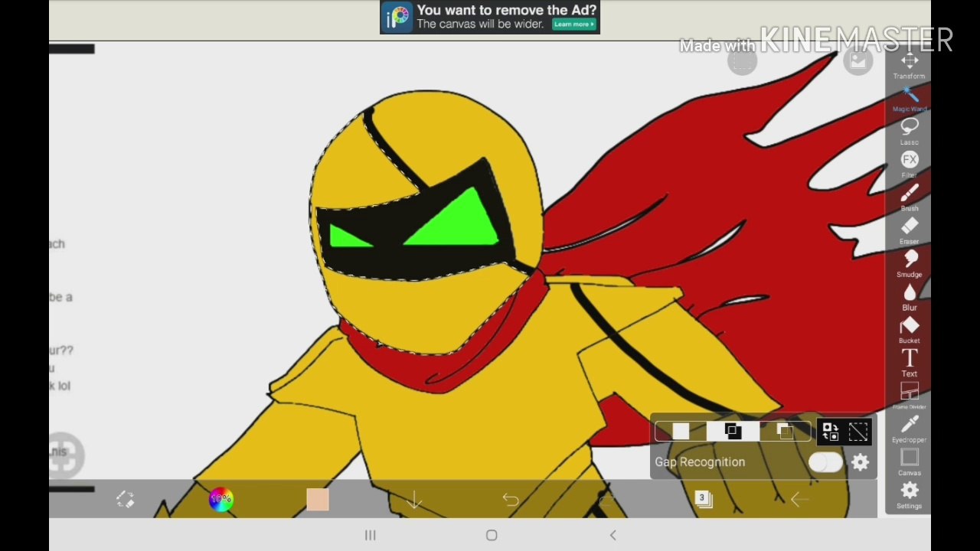This screenshot has width=980, height=551.
Task: Open the layers panel showing 3
Action: [x=703, y=500]
